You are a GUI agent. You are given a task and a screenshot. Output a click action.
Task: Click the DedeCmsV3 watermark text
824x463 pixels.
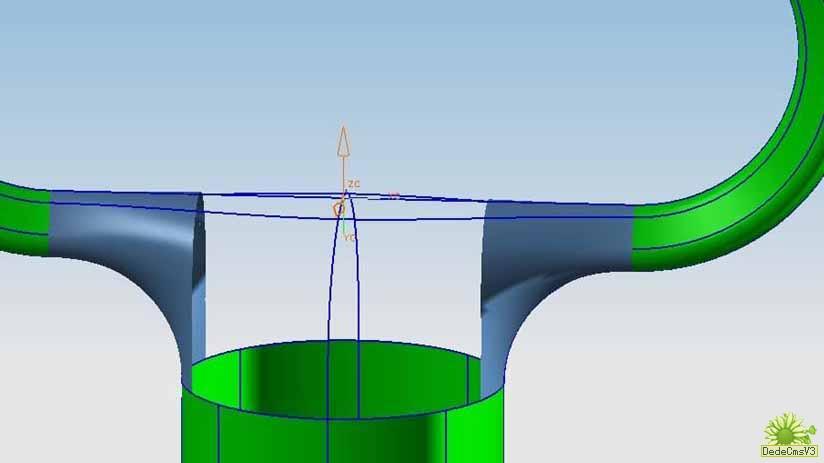(790, 452)
